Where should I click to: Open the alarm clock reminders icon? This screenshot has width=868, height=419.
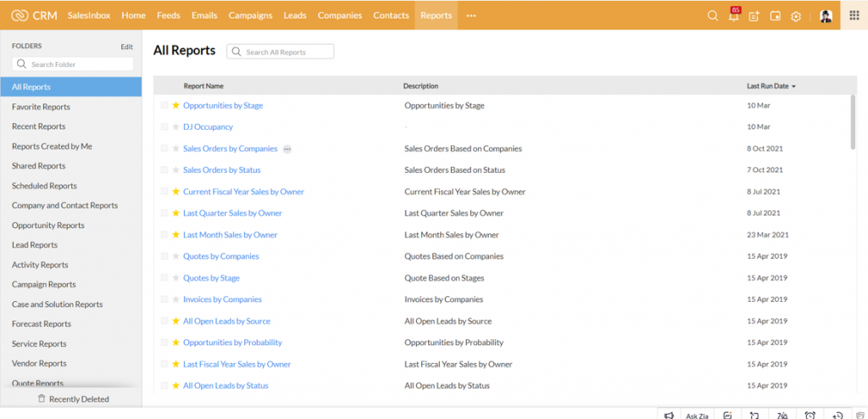[x=810, y=415]
